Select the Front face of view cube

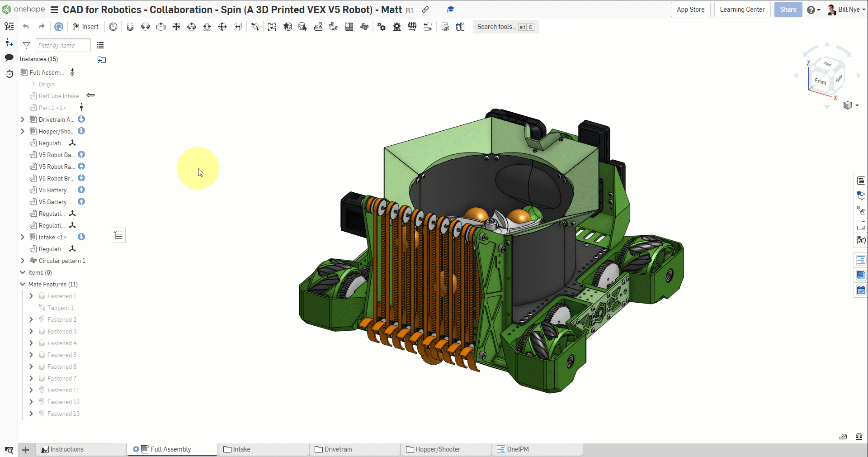click(x=820, y=81)
